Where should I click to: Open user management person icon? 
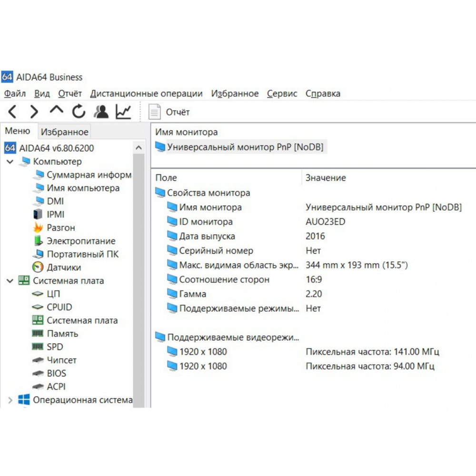click(x=101, y=111)
